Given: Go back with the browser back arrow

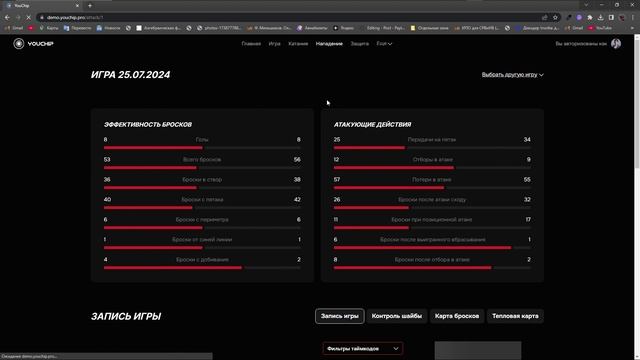Looking at the screenshot, I should tap(7, 18).
